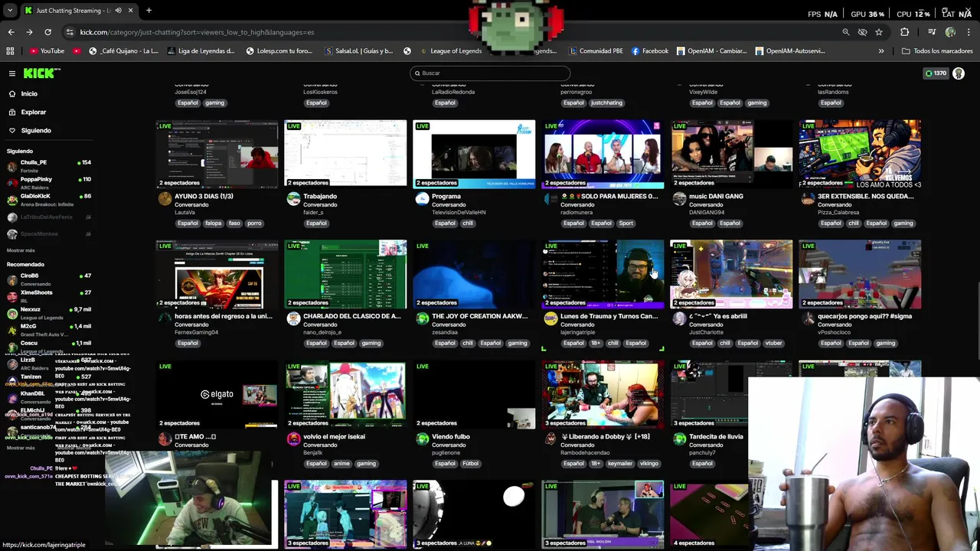Image resolution: width=980 pixels, height=551 pixels.
Task: Open recommended channel M2cG
Action: point(49,329)
